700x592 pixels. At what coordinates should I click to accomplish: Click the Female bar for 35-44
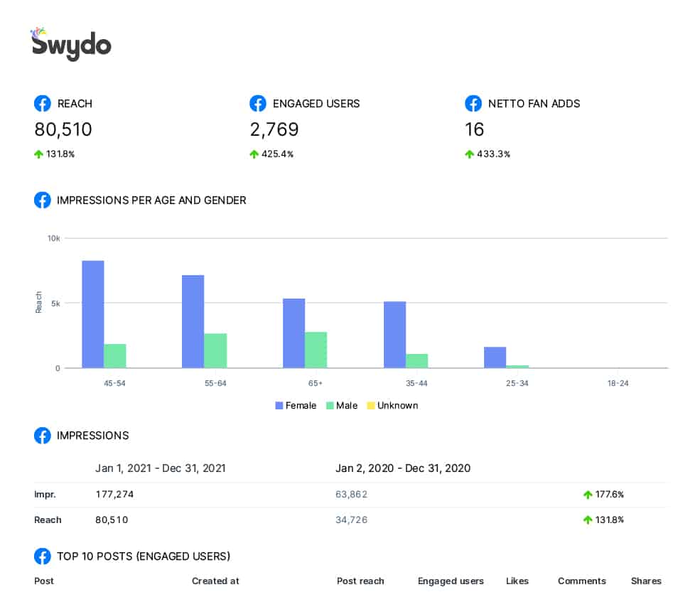pos(394,335)
